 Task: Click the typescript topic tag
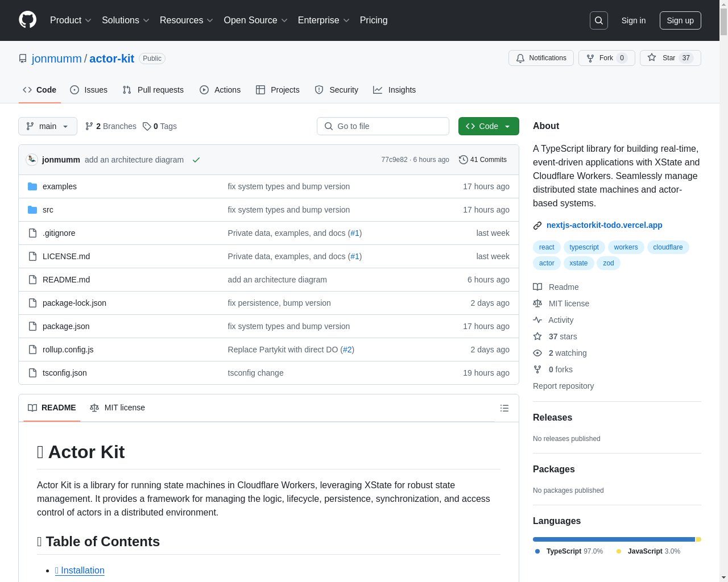(x=584, y=247)
